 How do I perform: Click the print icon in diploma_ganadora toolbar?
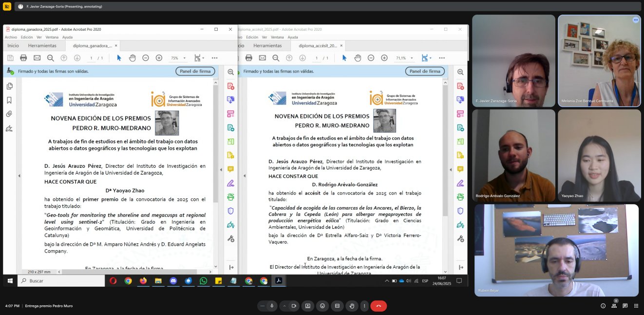click(24, 58)
